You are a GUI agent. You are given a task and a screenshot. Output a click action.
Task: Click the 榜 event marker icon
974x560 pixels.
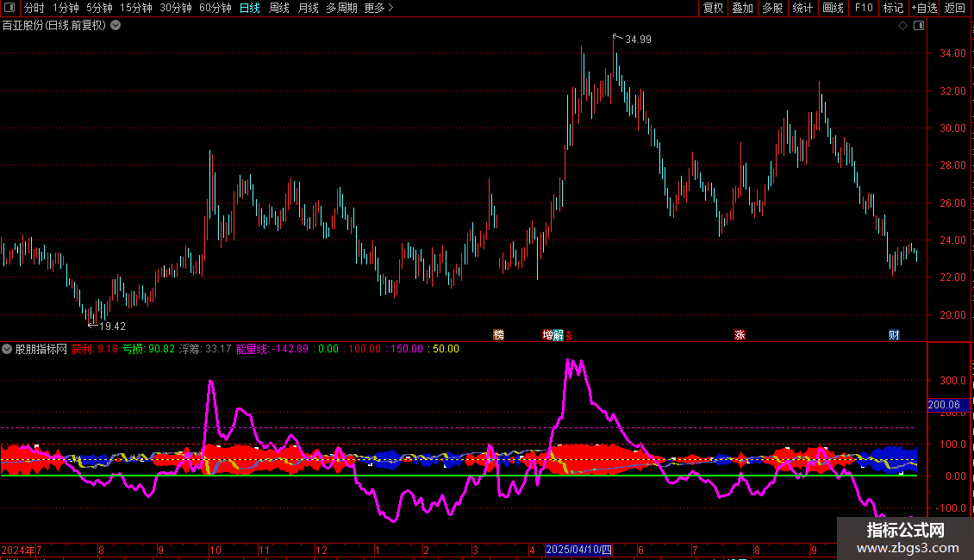tap(498, 335)
